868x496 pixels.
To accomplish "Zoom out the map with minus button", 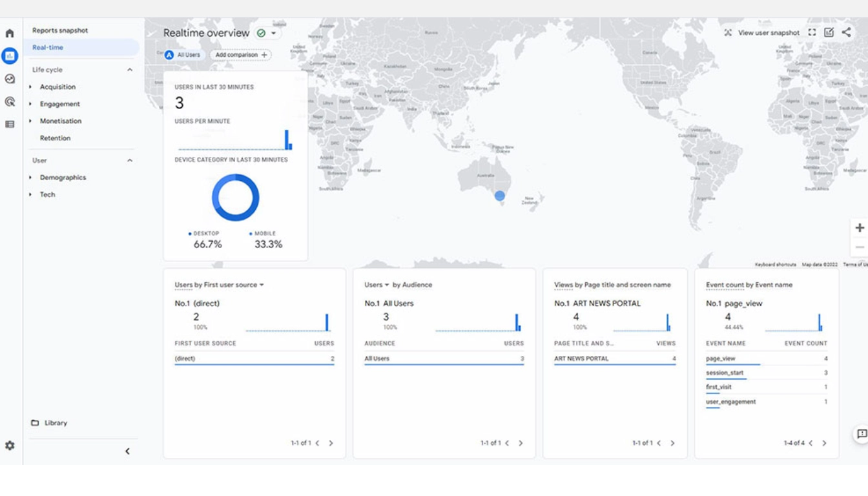I will [x=860, y=247].
